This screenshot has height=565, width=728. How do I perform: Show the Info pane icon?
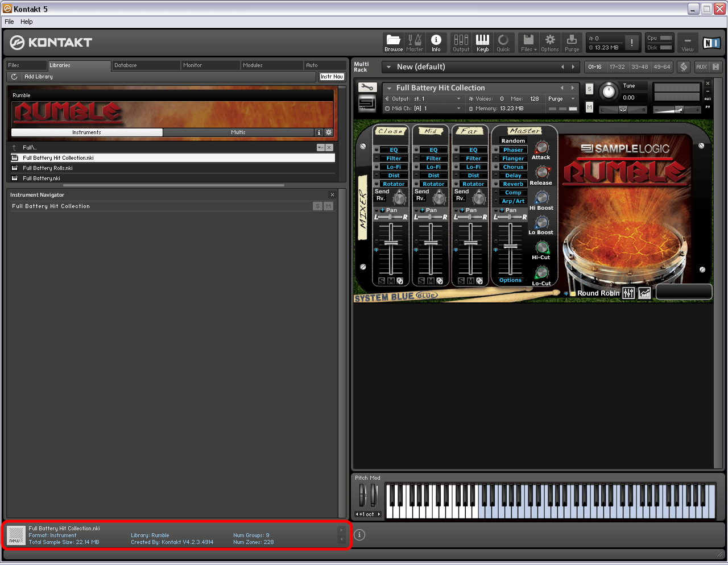click(x=436, y=43)
